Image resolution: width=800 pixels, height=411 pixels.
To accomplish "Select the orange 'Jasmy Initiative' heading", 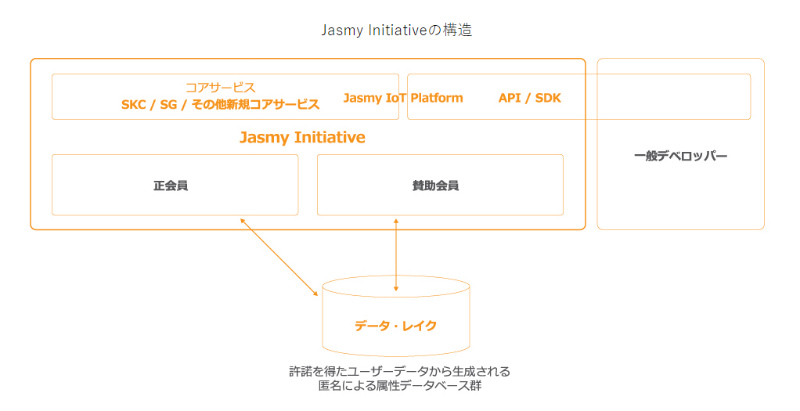I will point(303,137).
